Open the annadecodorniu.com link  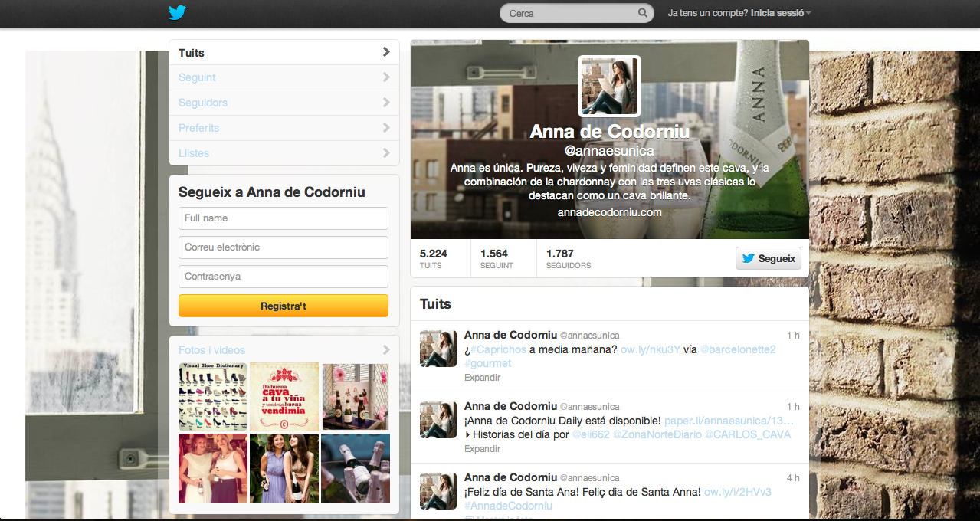(609, 212)
